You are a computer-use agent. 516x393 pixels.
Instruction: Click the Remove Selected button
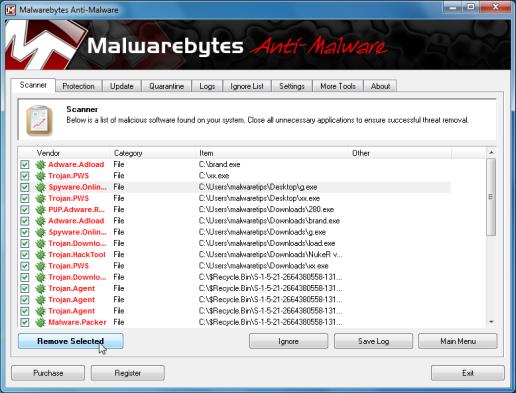point(71,341)
